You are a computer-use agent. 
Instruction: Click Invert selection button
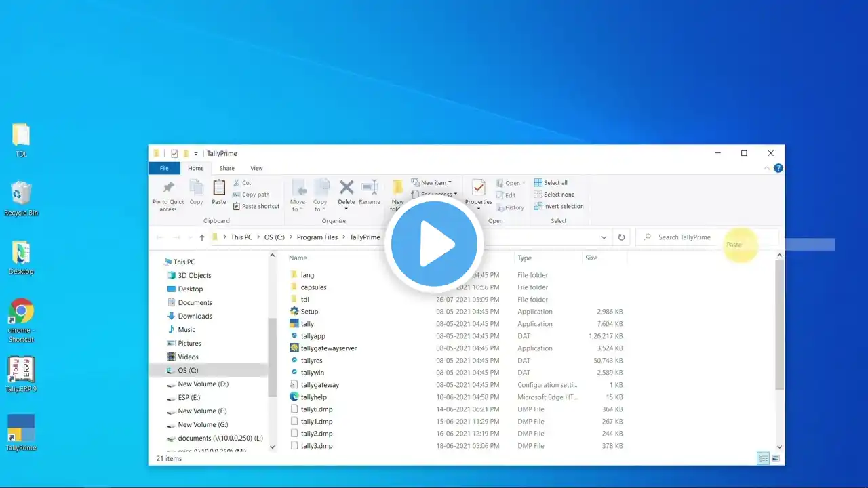click(559, 206)
